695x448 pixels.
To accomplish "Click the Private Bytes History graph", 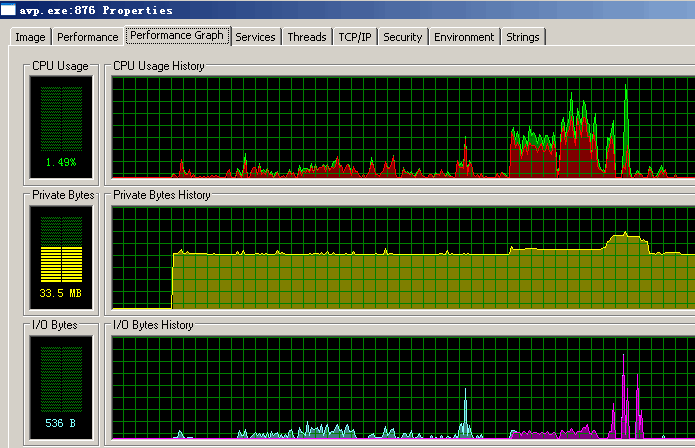I will tap(403, 258).
